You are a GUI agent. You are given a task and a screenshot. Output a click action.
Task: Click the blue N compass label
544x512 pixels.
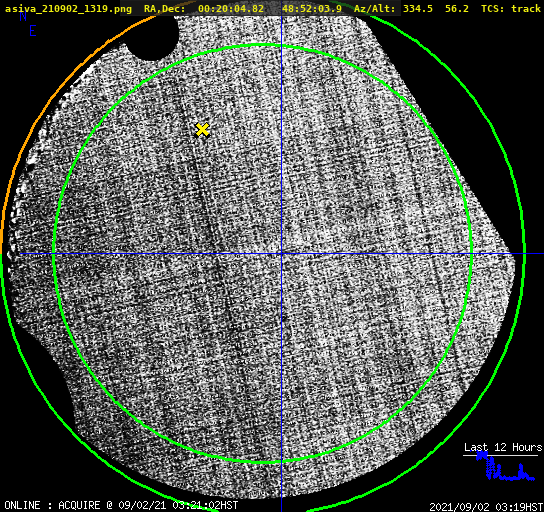[23, 16]
